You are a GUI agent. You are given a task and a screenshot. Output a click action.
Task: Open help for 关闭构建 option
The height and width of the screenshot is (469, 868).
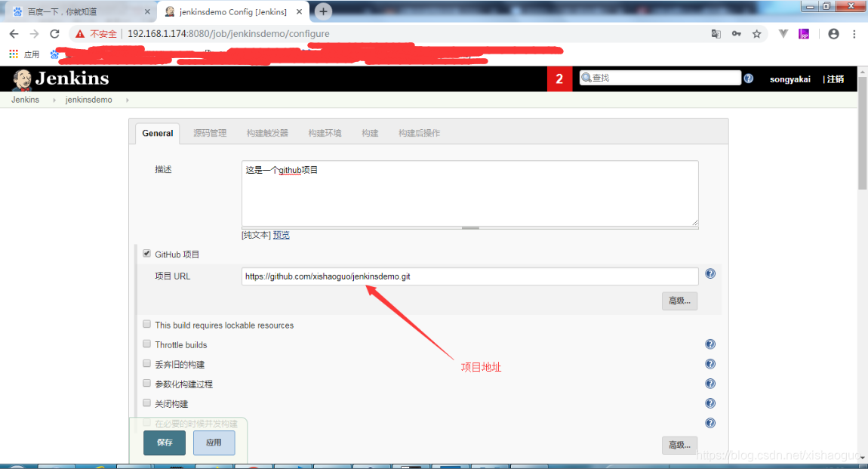coord(710,403)
